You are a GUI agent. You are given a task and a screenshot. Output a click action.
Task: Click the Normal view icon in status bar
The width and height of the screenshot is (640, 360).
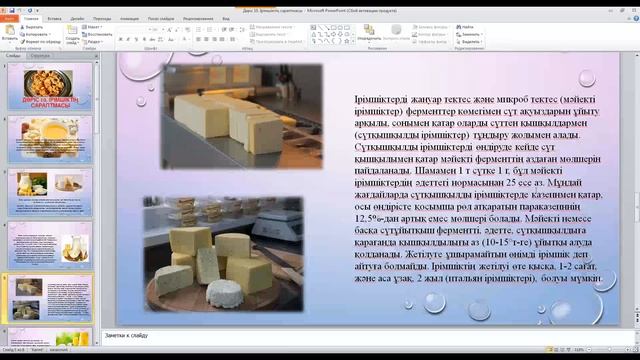(x=549, y=350)
